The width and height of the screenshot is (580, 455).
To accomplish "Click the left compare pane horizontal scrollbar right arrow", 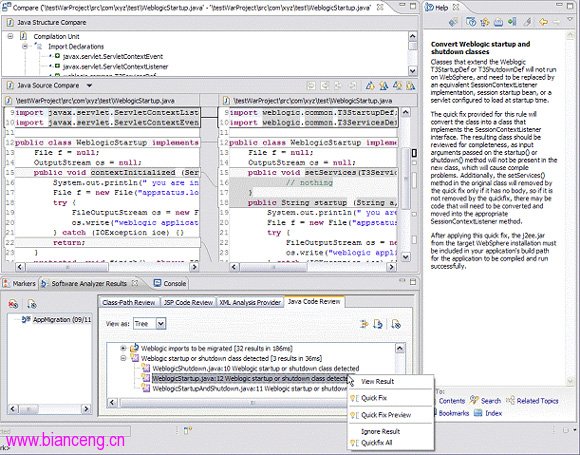I will click(195, 266).
